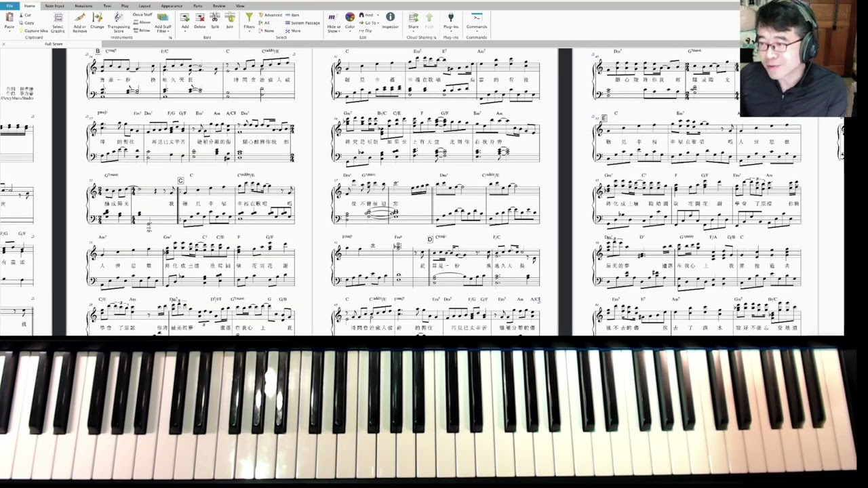The height and width of the screenshot is (488, 868).
Task: Click rehearsal mark E in the score
Action: [x=604, y=118]
